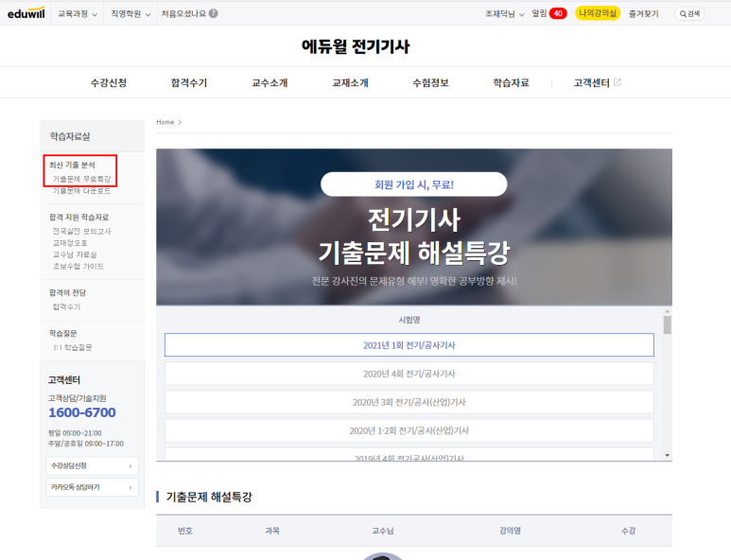Open 기출문제 다운로드 in sidebar
731x560 pixels.
pos(81,191)
